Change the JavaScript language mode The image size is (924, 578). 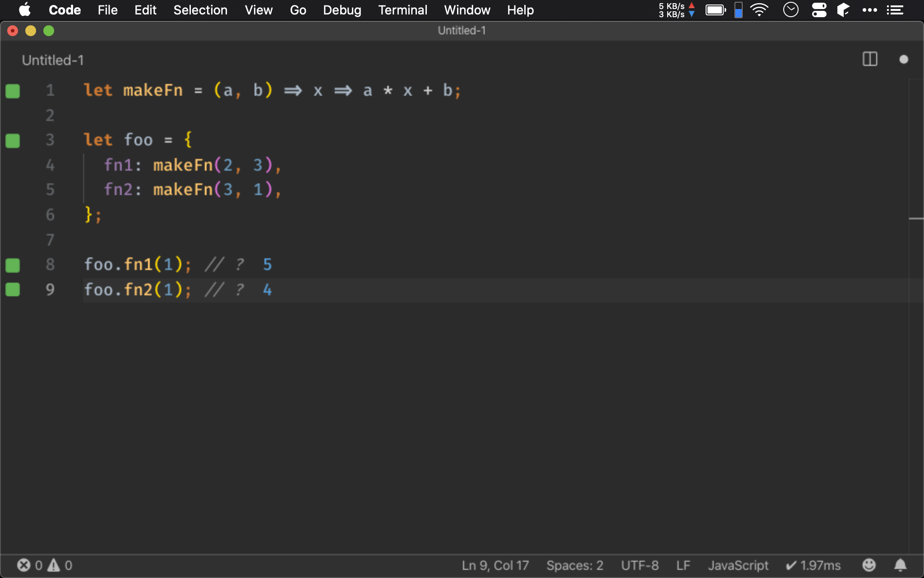[x=738, y=565]
